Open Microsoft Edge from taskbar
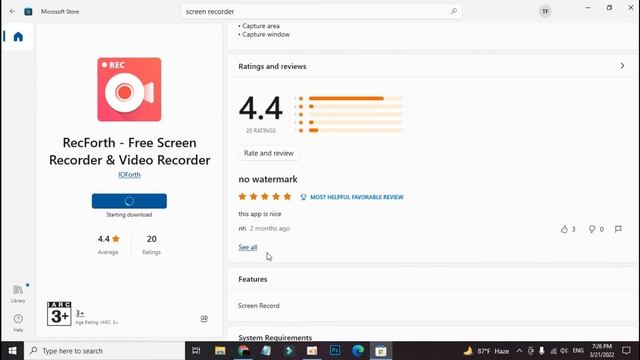This screenshot has width=640, height=360. (358, 351)
